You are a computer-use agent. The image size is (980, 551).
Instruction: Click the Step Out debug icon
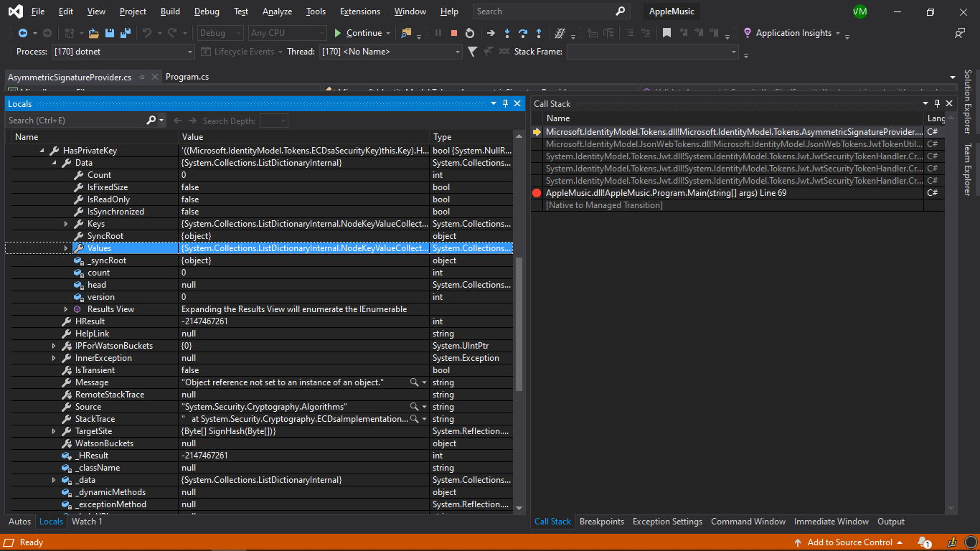pos(539,33)
